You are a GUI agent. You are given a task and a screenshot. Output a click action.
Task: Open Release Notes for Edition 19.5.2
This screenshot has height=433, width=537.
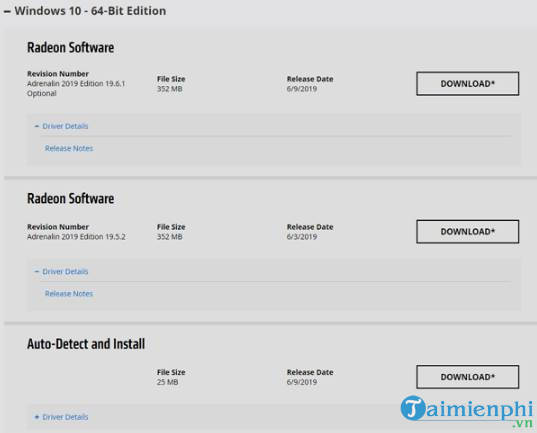69,294
